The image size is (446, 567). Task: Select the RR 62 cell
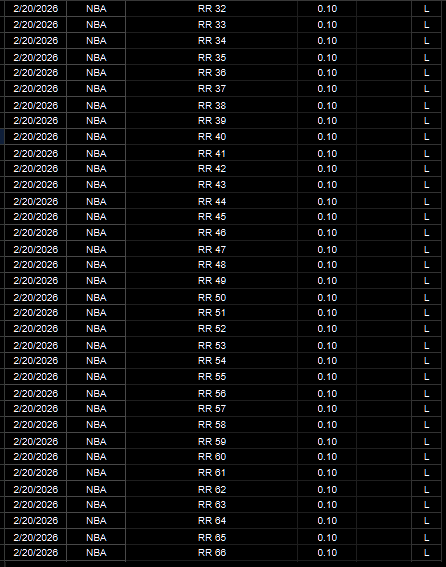point(212,490)
